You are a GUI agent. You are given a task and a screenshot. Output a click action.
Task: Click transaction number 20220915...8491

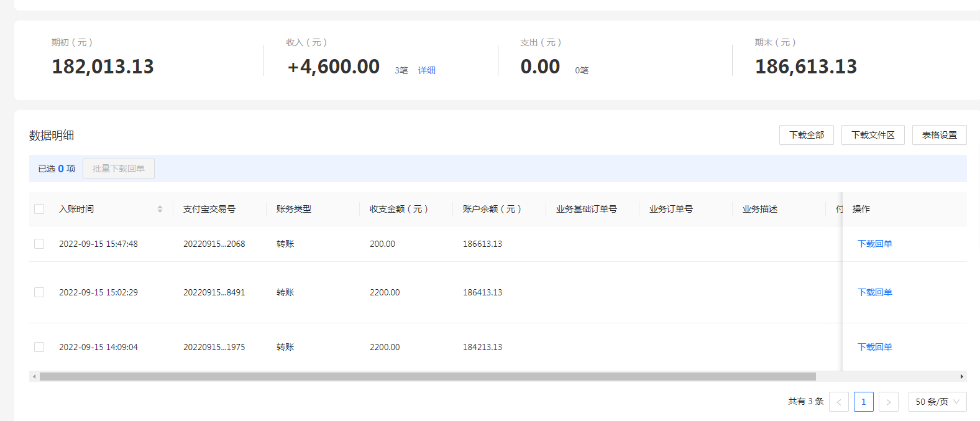point(214,292)
